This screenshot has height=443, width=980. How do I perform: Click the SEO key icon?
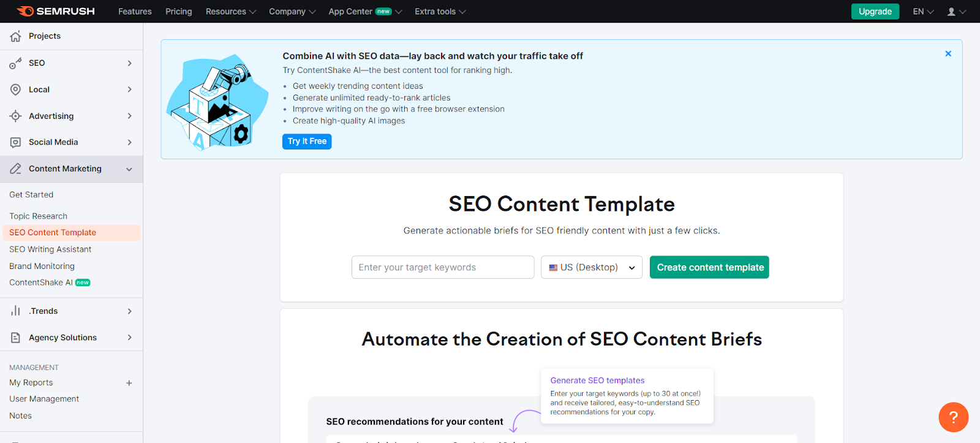[x=16, y=63]
